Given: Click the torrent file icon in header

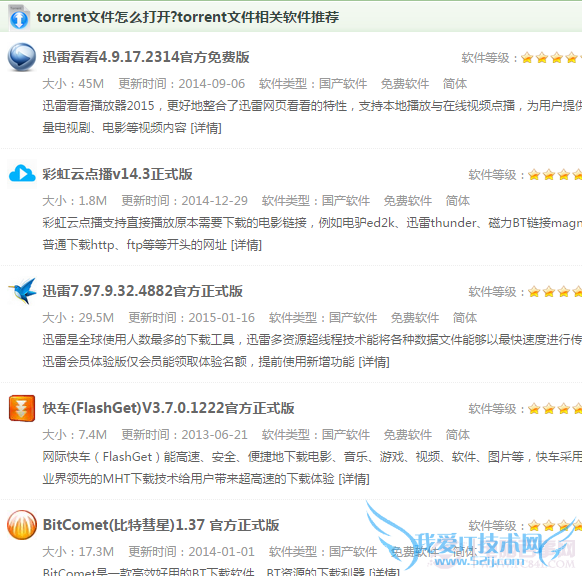Looking at the screenshot, I should coord(19,17).
